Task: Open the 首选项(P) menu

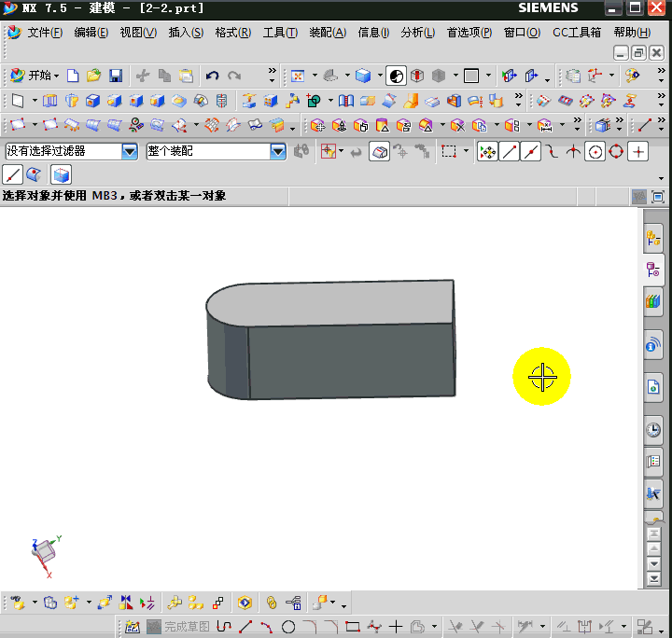Action: (469, 33)
